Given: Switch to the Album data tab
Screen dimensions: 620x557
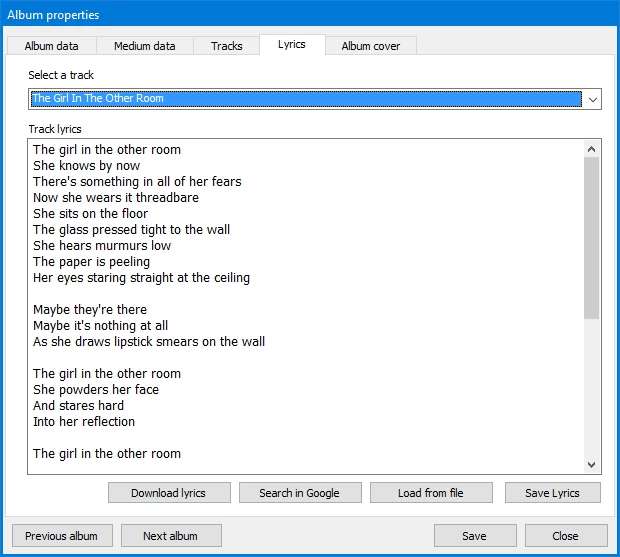Looking at the screenshot, I should 51,46.
